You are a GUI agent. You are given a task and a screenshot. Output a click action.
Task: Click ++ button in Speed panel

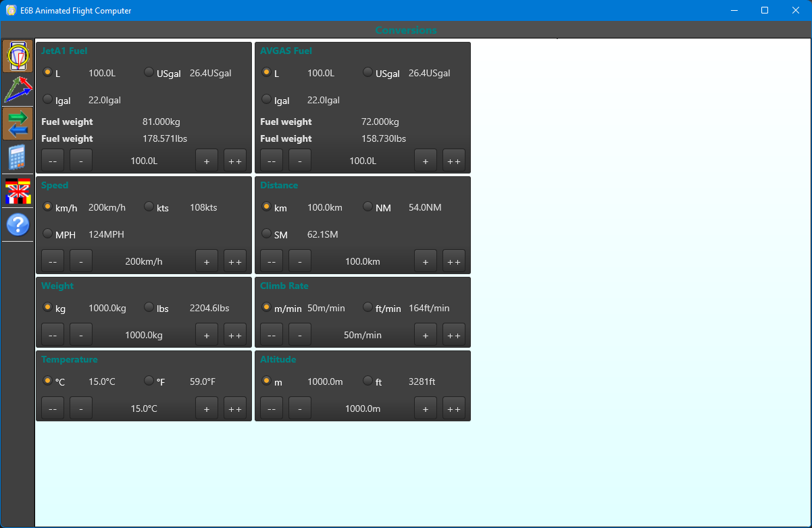tap(235, 261)
